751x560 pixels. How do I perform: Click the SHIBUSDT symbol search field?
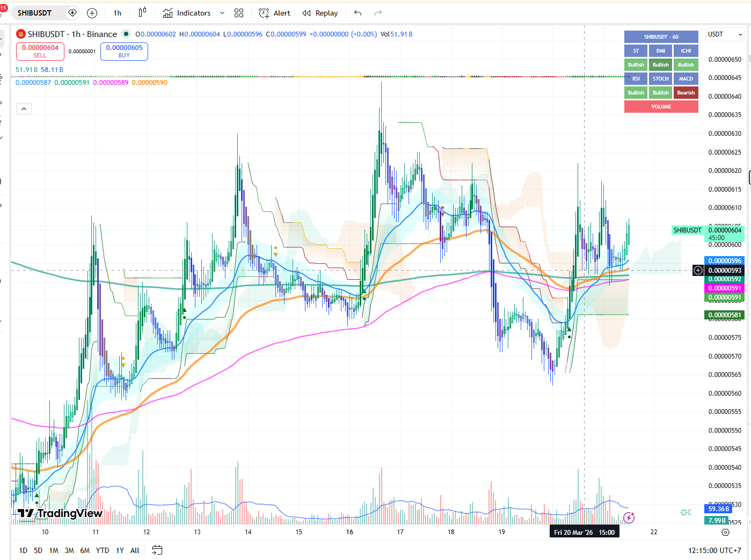point(35,13)
